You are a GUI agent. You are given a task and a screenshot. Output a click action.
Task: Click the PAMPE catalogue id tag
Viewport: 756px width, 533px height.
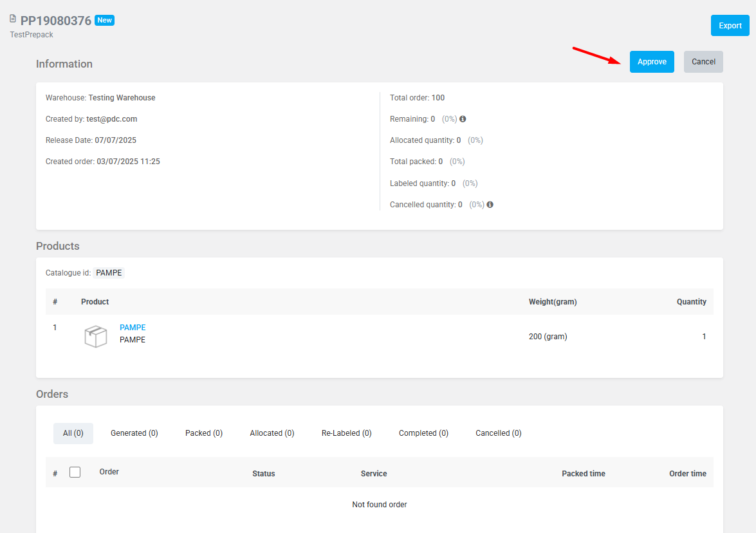(109, 273)
